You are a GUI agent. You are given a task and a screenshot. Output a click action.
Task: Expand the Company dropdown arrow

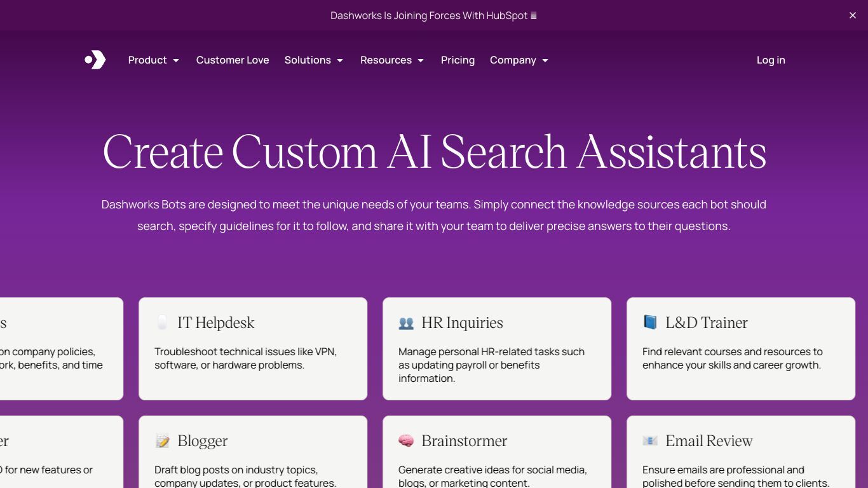[545, 60]
